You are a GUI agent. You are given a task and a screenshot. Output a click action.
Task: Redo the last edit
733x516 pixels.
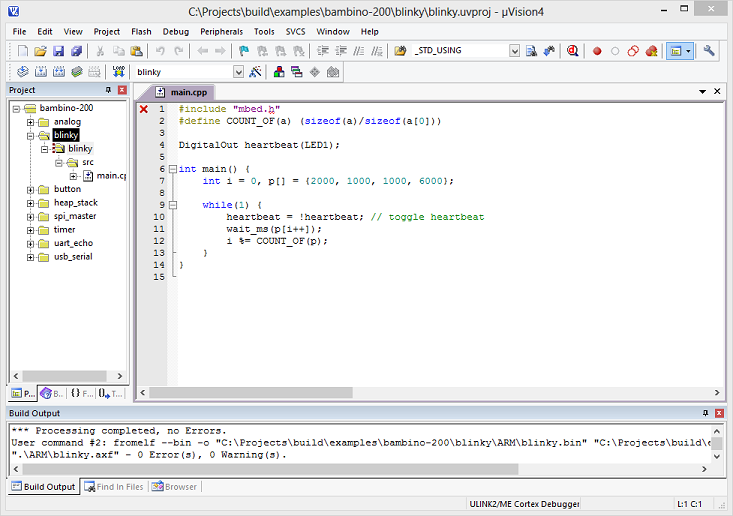(x=178, y=50)
